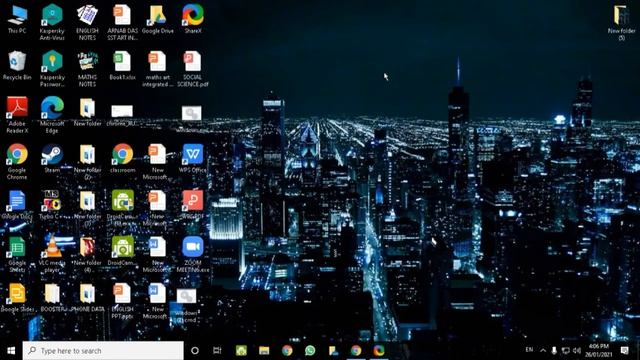The height and width of the screenshot is (360, 640).
Task: Open Task View in the taskbar
Action: (x=217, y=351)
